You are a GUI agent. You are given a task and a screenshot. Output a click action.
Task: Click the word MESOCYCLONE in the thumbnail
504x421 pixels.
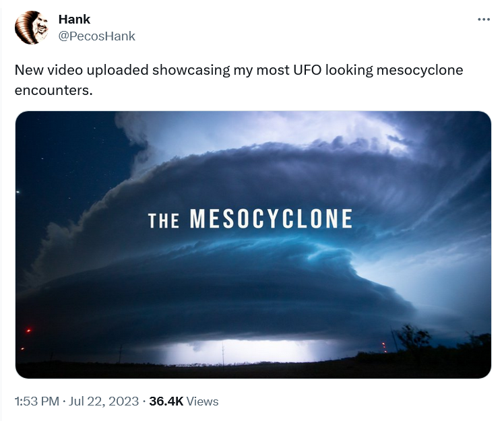tap(272, 219)
